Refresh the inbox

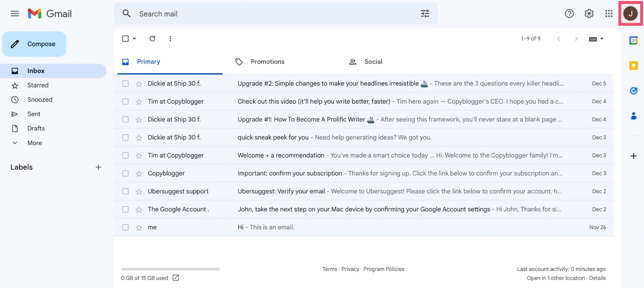pyautogui.click(x=152, y=39)
